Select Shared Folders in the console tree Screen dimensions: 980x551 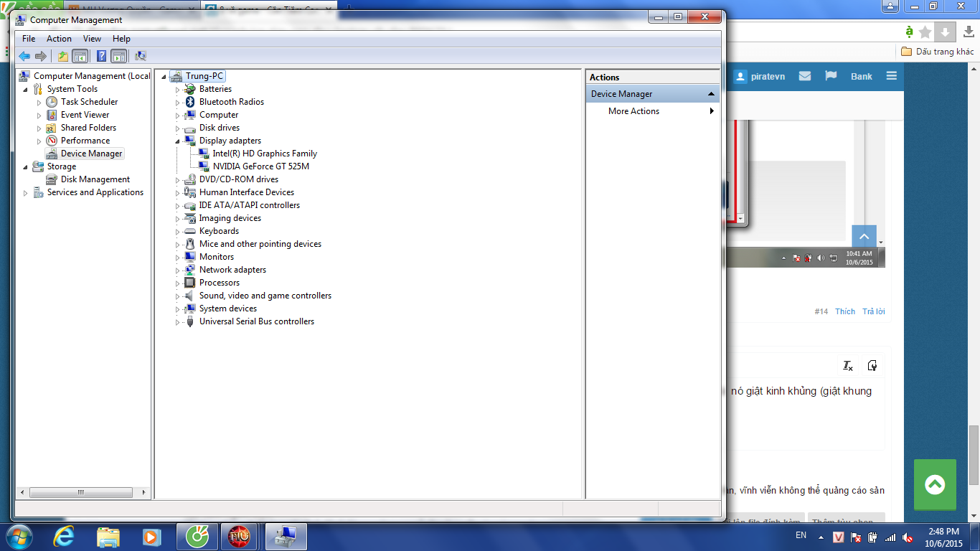pos(88,128)
